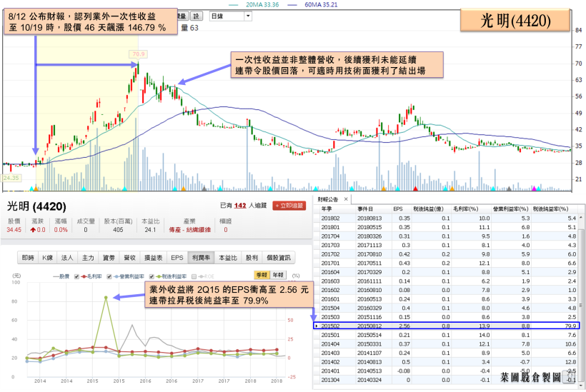Click the red triangle marker on the chart timeline

point(415,189)
